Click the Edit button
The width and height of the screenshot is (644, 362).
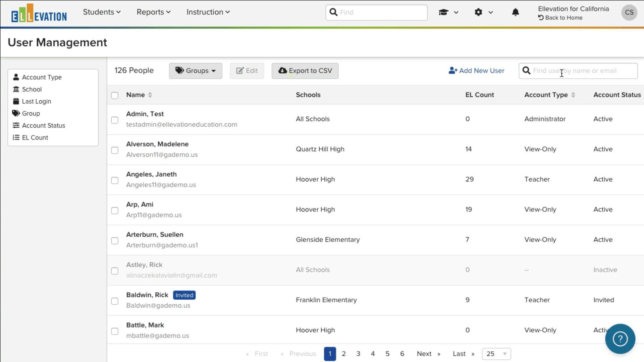(247, 71)
